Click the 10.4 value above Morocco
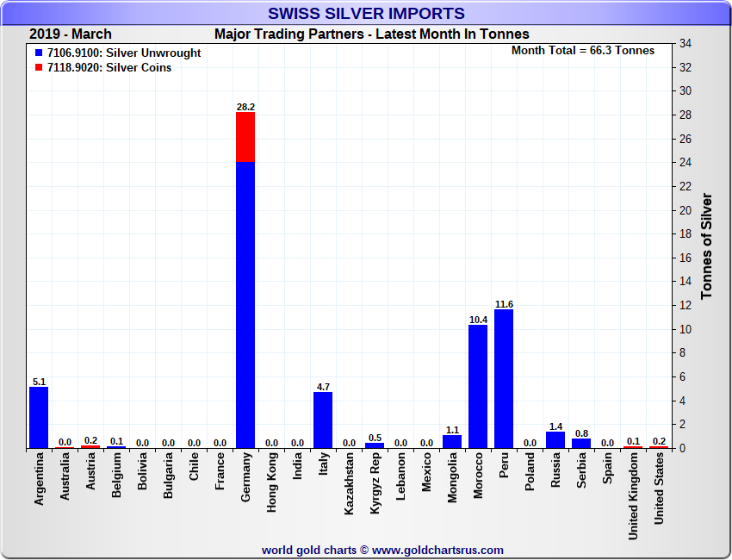This screenshot has width=732, height=560. click(x=478, y=320)
